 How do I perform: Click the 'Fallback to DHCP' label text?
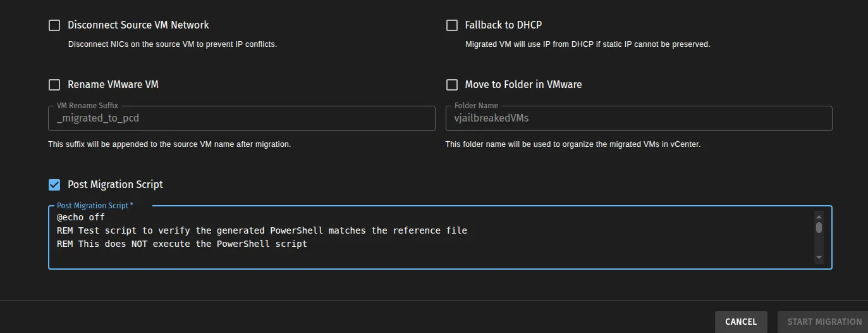pyautogui.click(x=503, y=25)
